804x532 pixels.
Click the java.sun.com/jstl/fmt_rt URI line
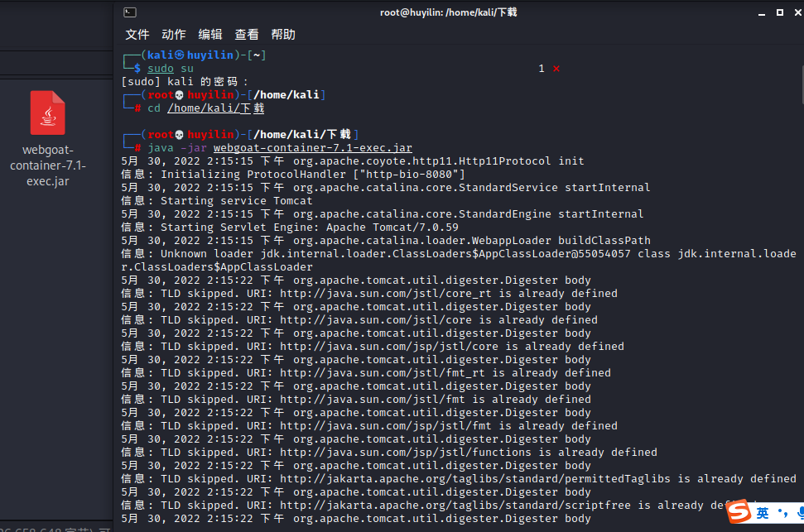[366, 372]
